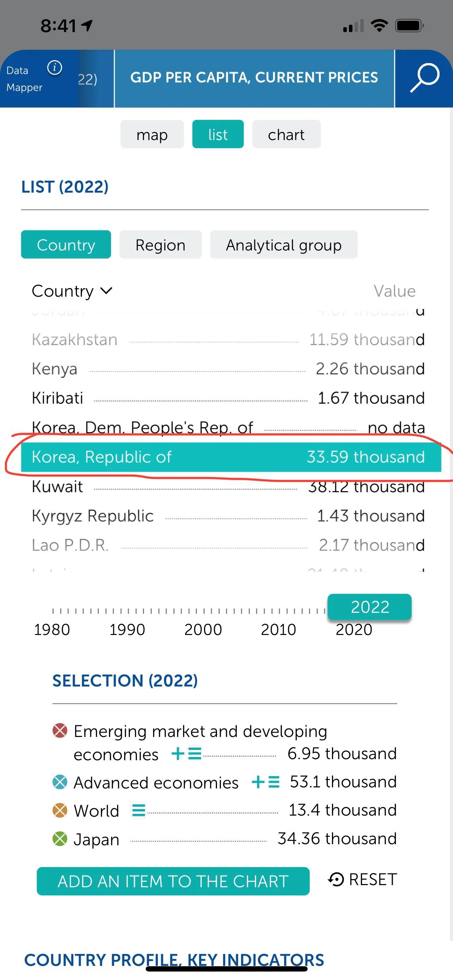The height and width of the screenshot is (980, 453).
Task: Select the Region filter toggle
Action: click(x=161, y=244)
